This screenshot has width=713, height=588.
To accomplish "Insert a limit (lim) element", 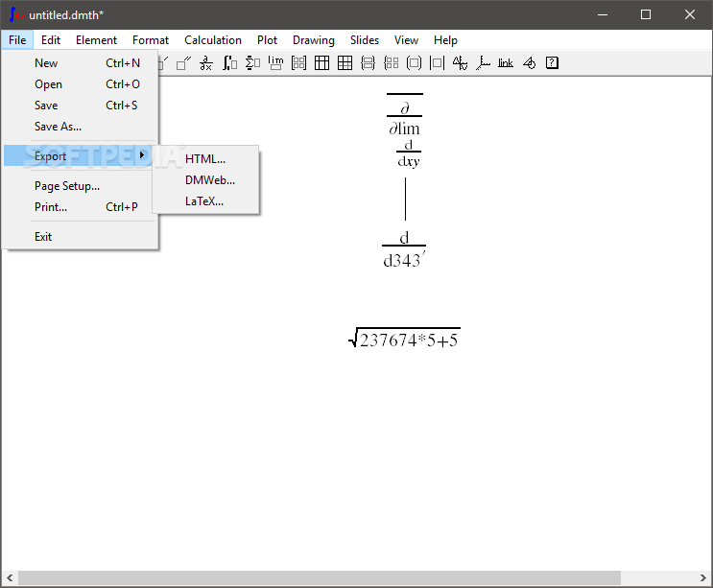I will point(275,63).
